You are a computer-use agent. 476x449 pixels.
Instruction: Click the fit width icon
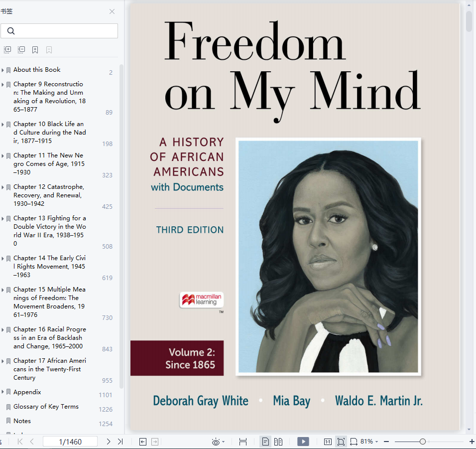(x=354, y=442)
